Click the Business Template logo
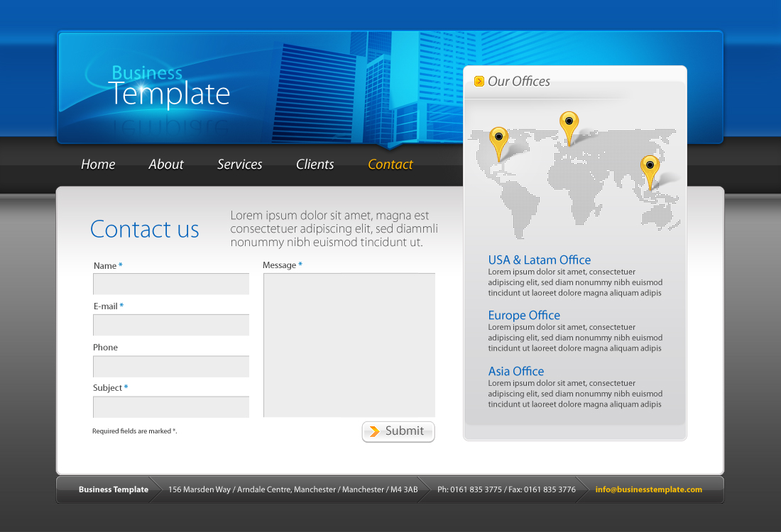The width and height of the screenshot is (781, 532). [170, 87]
